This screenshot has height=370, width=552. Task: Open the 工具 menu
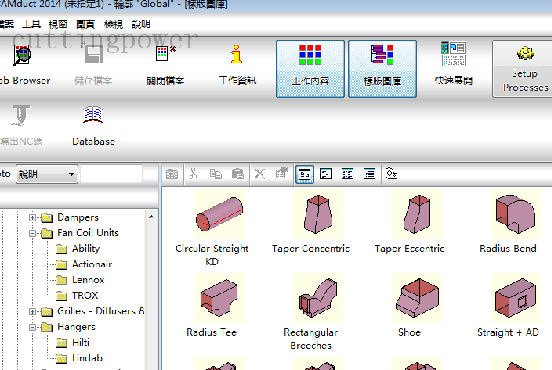pos(31,24)
